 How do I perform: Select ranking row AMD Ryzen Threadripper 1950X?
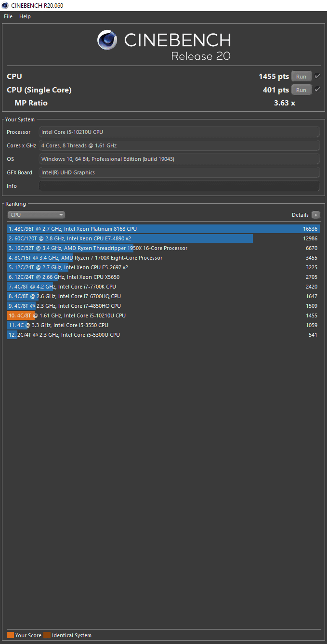click(x=163, y=248)
